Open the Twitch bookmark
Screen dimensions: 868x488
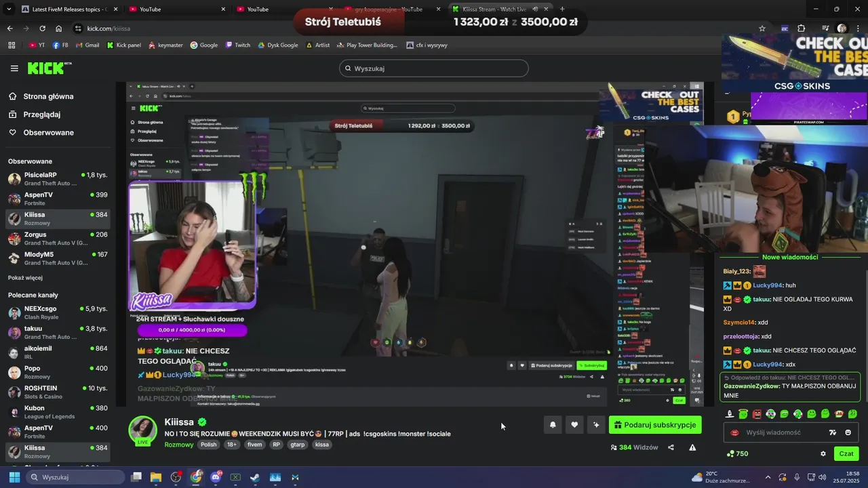[238, 45]
